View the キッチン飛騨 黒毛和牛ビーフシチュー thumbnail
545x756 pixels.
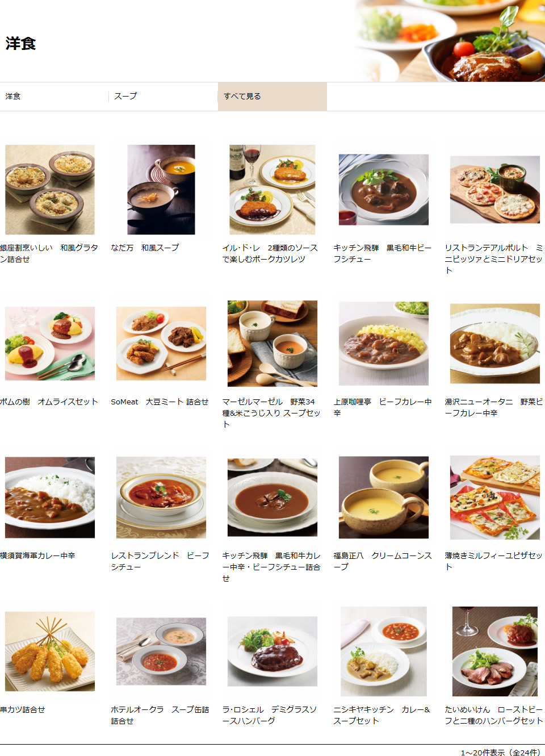(x=384, y=190)
